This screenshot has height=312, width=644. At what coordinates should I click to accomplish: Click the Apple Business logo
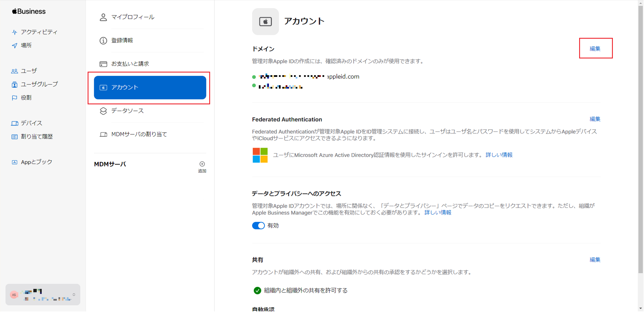(x=29, y=11)
